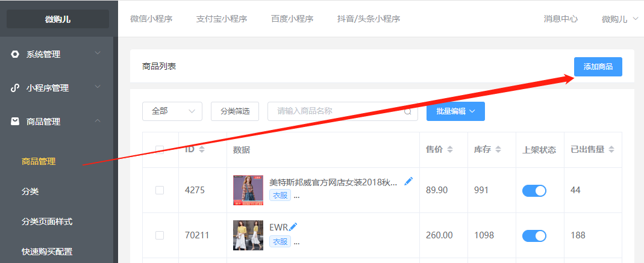Sort by 库存 column arrows
644x263 pixels.
(498, 149)
